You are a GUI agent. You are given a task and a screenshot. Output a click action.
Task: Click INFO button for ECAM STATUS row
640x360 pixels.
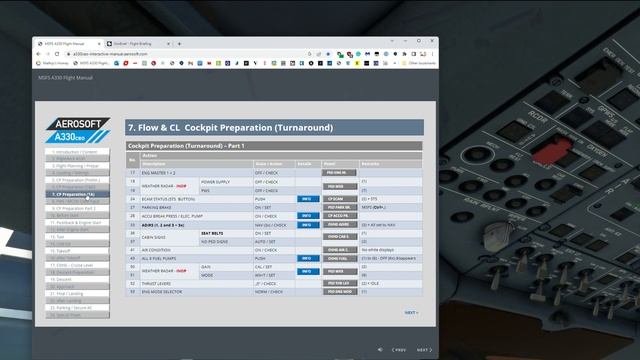click(308, 199)
